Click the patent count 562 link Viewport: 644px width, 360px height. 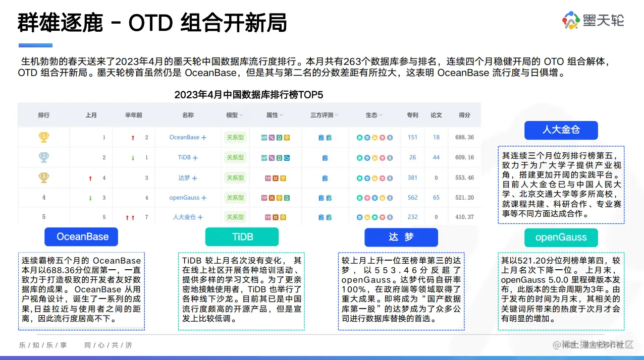pos(412,198)
